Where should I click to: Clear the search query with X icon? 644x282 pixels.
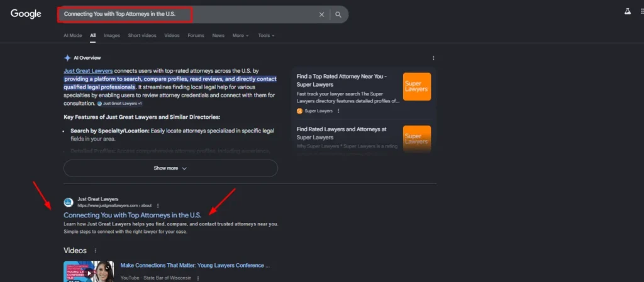321,14
